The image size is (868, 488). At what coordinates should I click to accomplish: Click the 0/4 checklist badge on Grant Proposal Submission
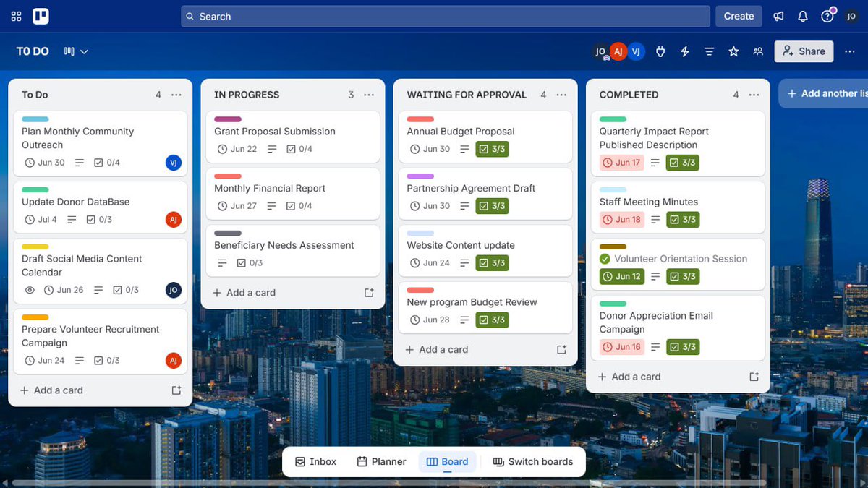click(x=299, y=149)
